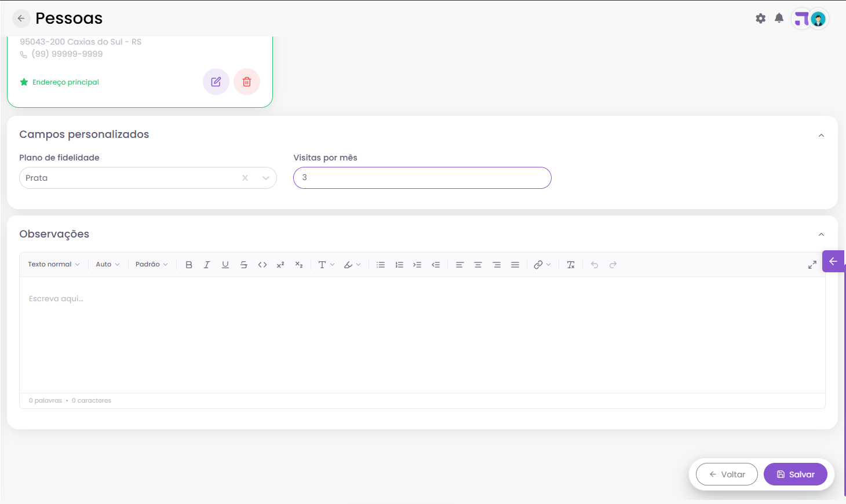This screenshot has height=504, width=846.
Task: Open the purple side panel arrow tab
Action: click(x=833, y=261)
